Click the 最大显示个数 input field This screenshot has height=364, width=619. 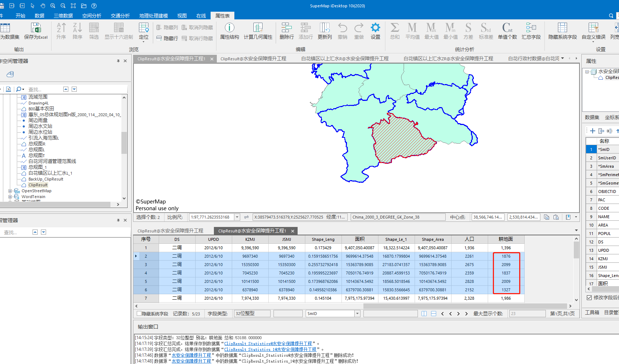(527, 314)
